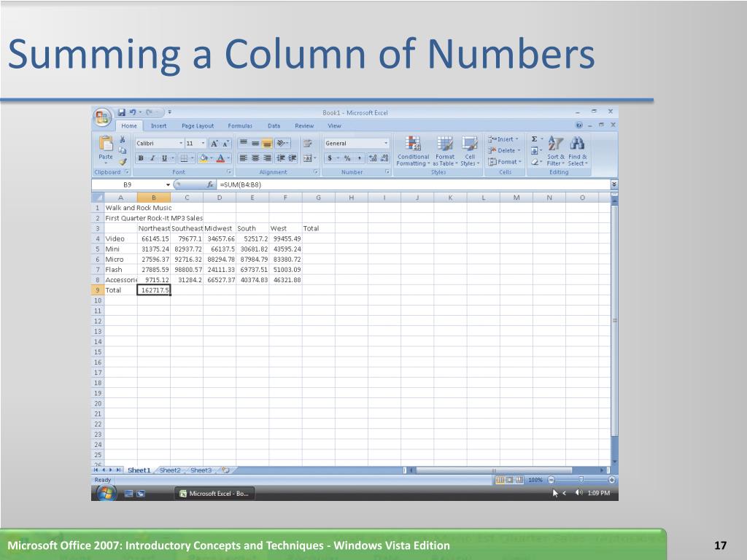Open the Formulas ribbon tab
This screenshot has height=560, width=747.
[240, 125]
